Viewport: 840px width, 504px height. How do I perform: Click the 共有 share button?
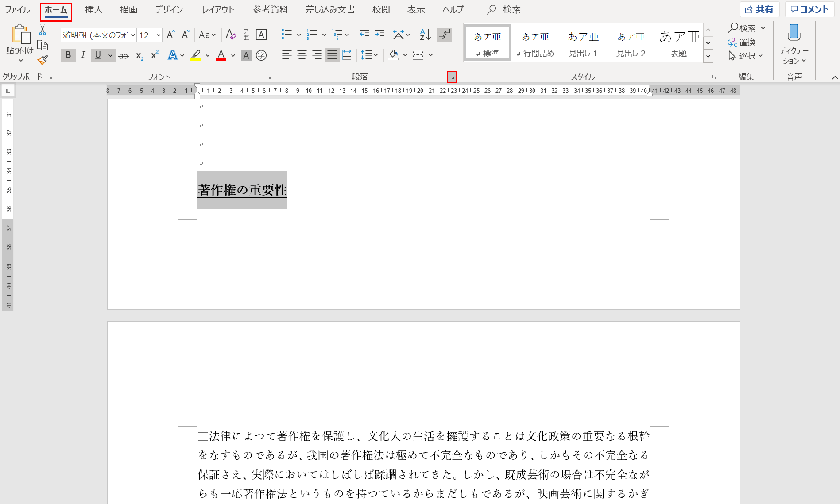tap(759, 10)
